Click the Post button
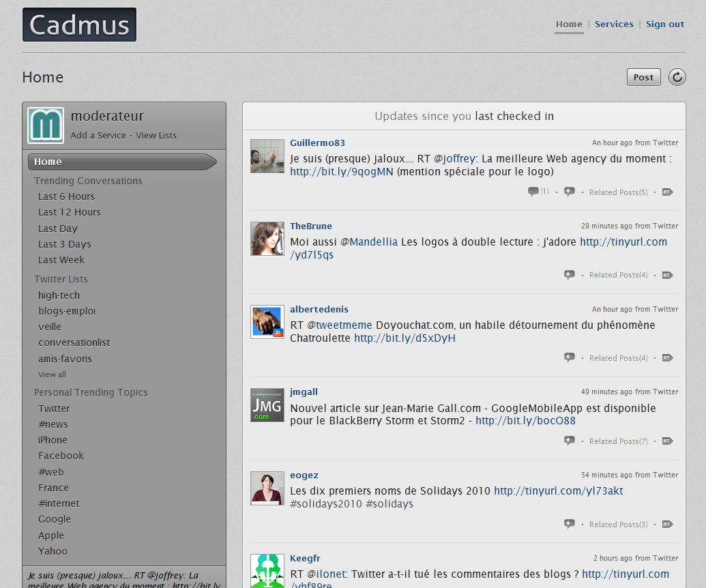The height and width of the screenshot is (588, 706). coord(643,77)
